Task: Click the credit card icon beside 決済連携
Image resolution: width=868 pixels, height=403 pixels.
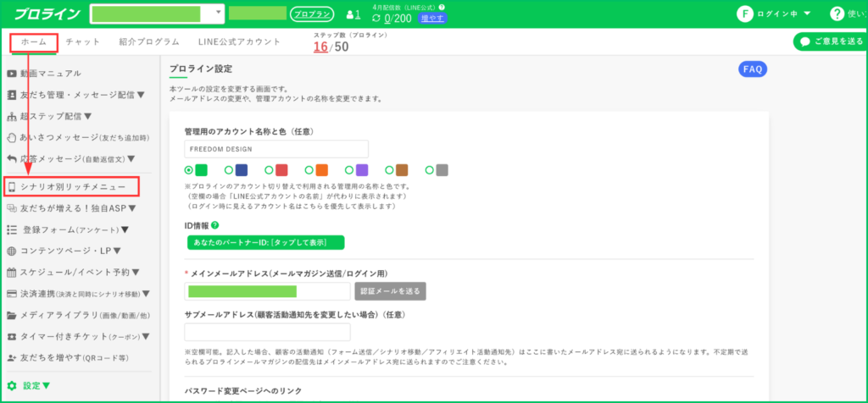Action: point(12,294)
